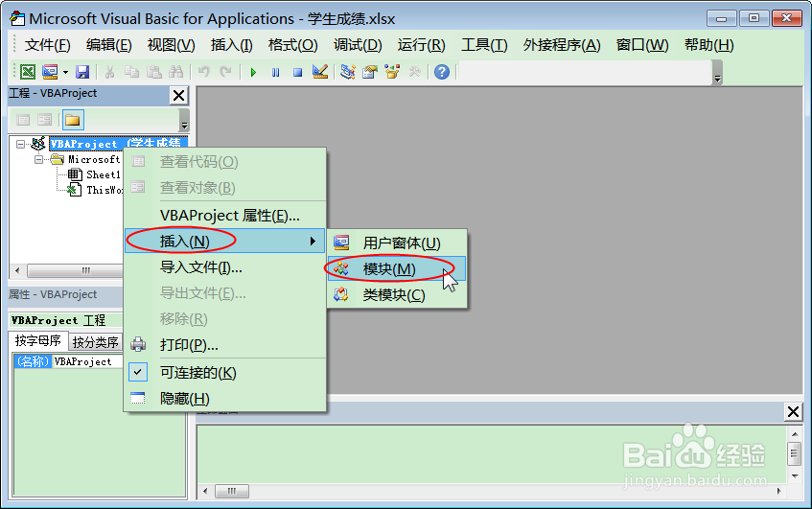The width and height of the screenshot is (812, 509).
Task: Open the 工具(T) menu
Action: point(484,45)
